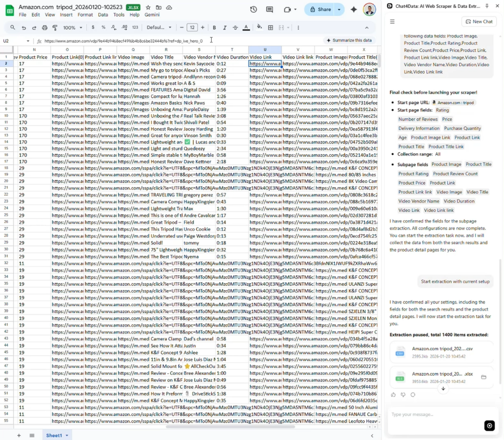Click the borders icon in toolbar
This screenshot has height=440, width=504.
click(x=270, y=28)
